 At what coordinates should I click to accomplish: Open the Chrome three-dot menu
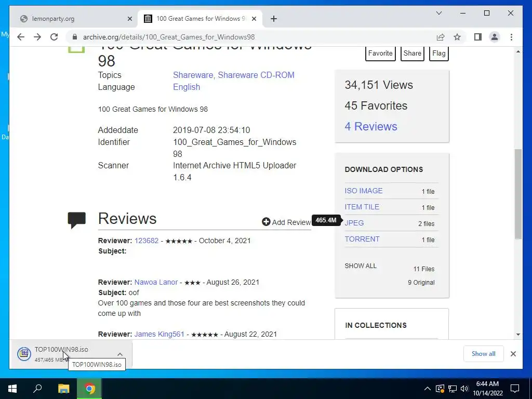pyautogui.click(x=511, y=37)
